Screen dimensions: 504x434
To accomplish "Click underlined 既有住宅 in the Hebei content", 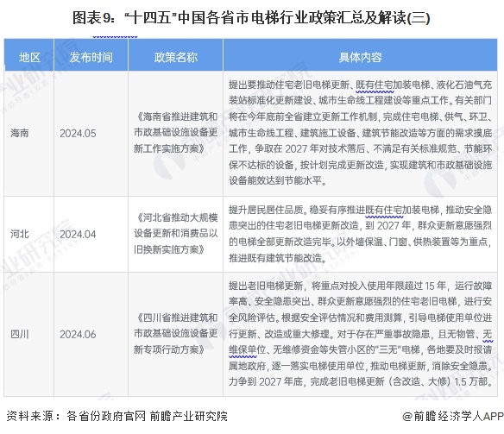I will 384,210.
